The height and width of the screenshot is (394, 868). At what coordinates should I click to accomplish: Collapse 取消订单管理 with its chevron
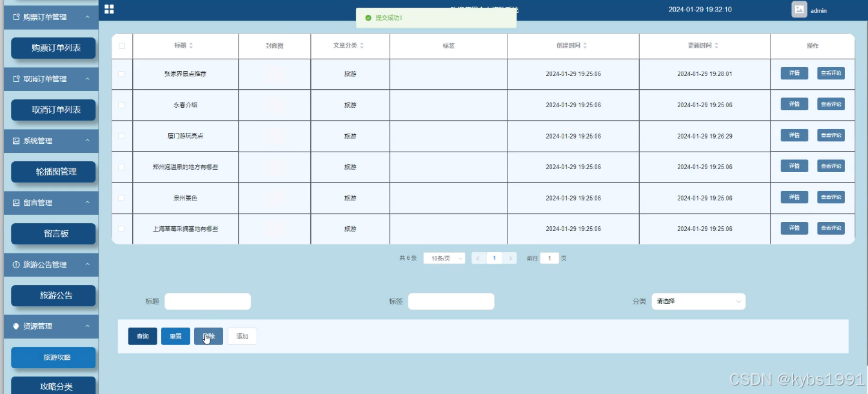[87, 79]
